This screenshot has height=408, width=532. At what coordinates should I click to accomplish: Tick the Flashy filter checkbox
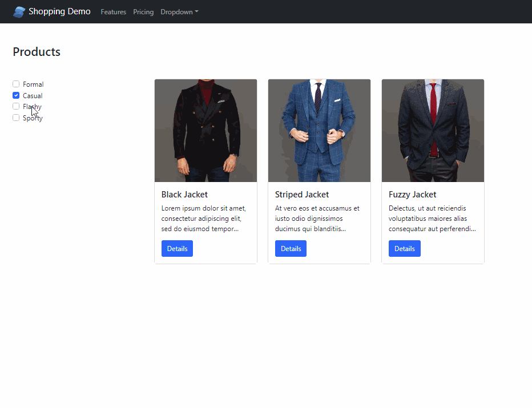click(x=16, y=107)
